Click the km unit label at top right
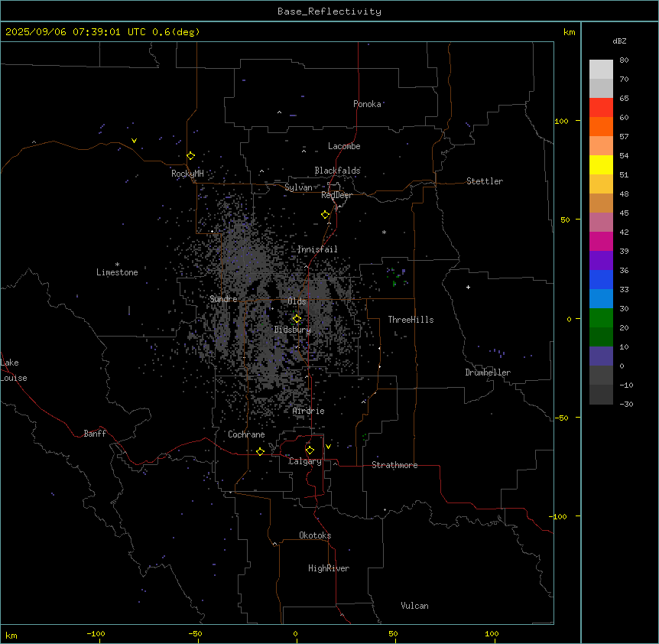The width and height of the screenshot is (659, 644). tap(570, 32)
